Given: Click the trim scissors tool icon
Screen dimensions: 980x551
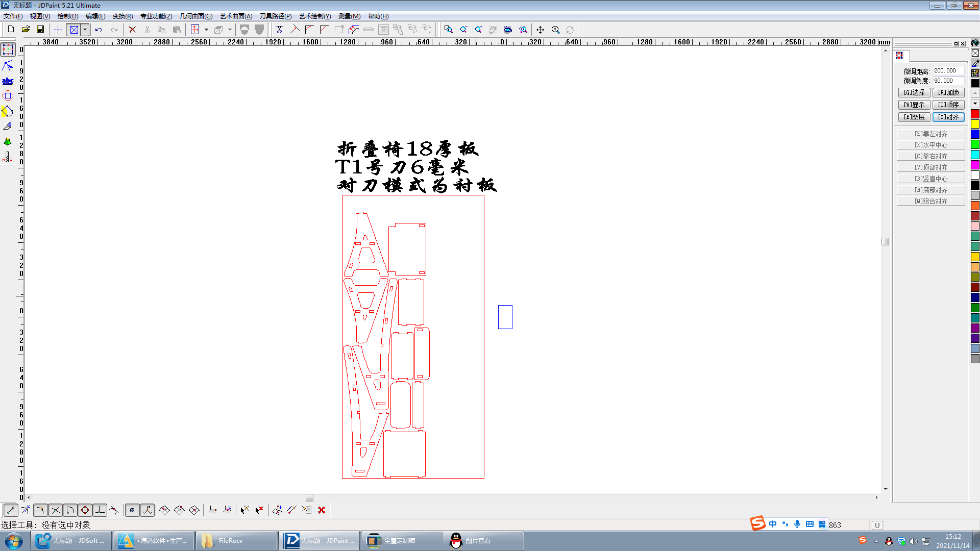Looking at the screenshot, I should click(279, 30).
